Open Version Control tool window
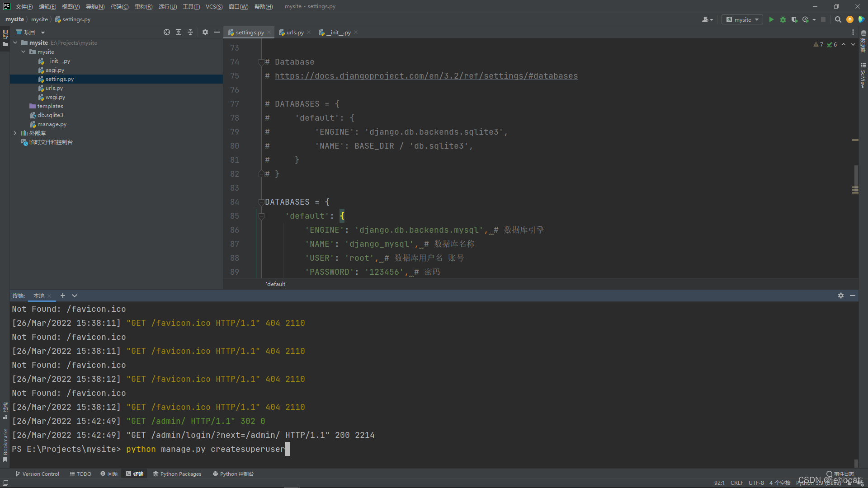 coord(37,474)
